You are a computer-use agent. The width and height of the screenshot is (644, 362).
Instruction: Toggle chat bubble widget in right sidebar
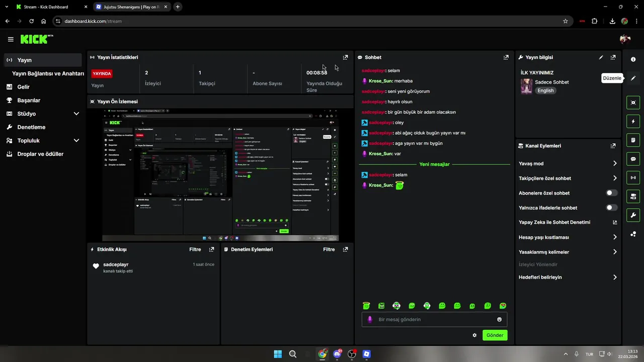point(633,159)
